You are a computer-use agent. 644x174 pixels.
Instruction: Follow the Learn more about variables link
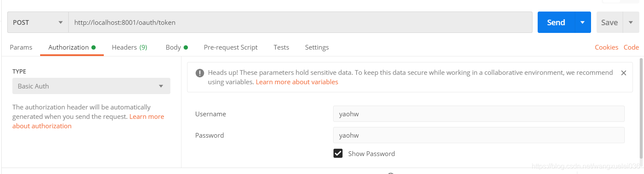pyautogui.click(x=297, y=82)
